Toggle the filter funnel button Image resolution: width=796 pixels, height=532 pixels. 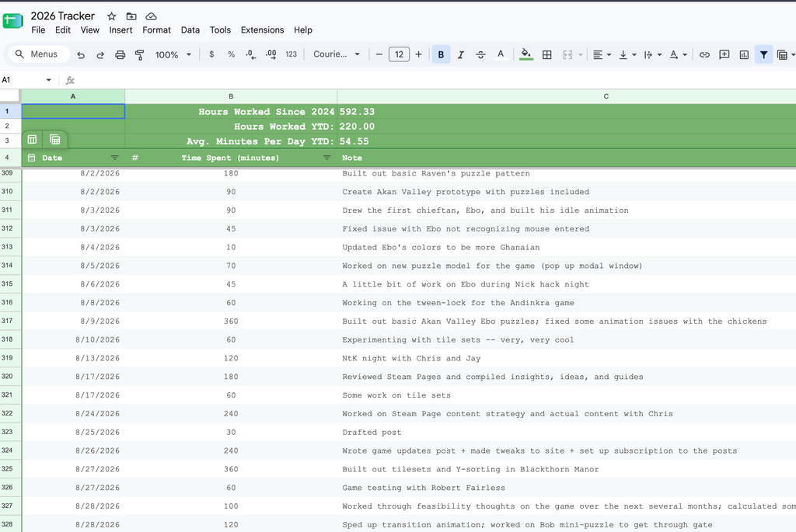click(763, 55)
